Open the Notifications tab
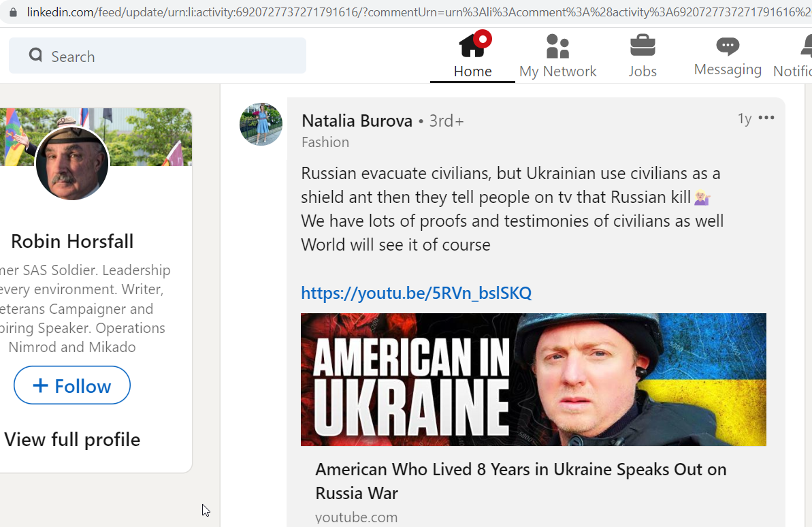 (x=793, y=56)
